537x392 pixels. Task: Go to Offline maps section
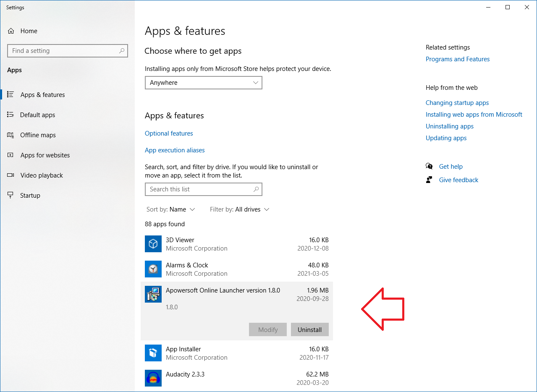point(67,135)
